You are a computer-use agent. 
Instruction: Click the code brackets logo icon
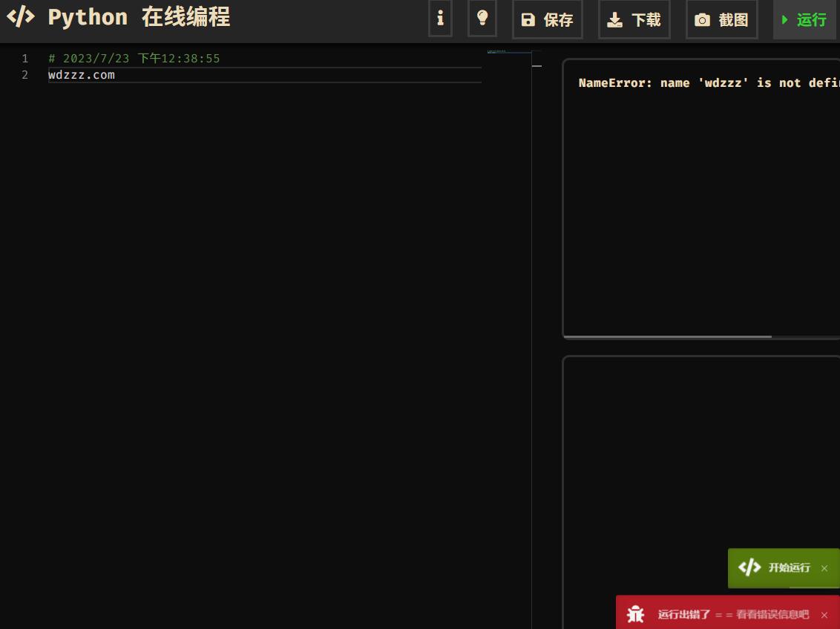[x=21, y=16]
